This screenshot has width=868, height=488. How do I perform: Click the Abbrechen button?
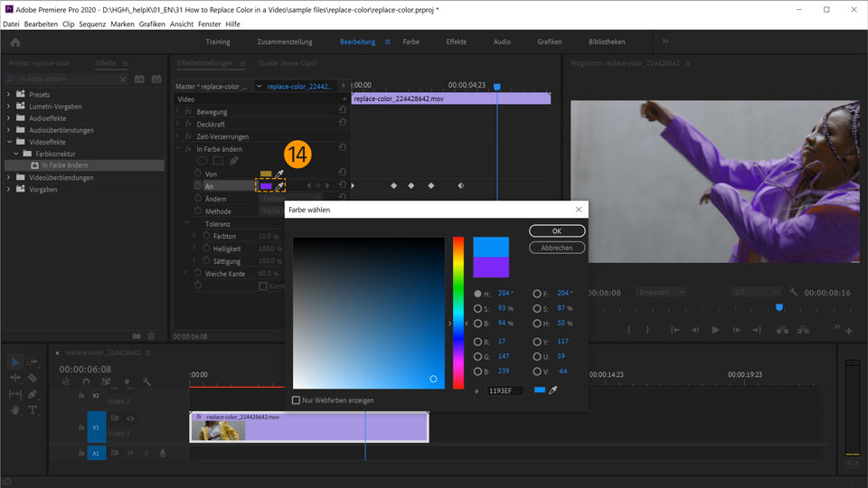557,248
